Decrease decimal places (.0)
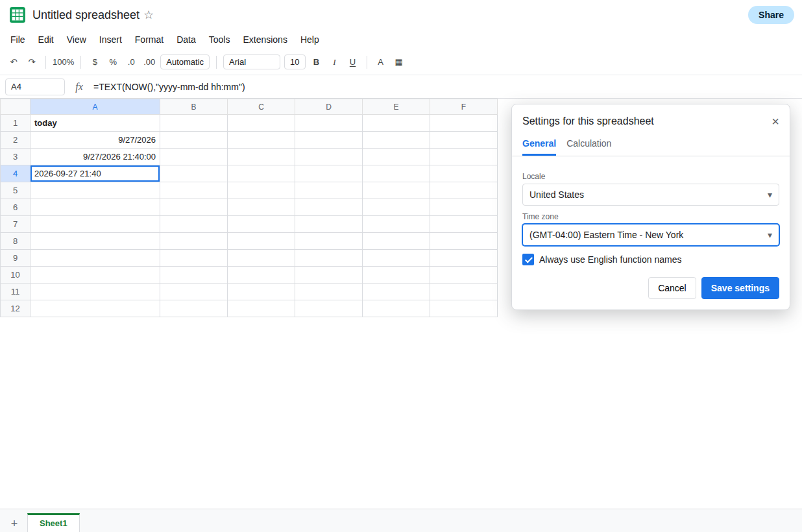Image resolution: width=802 pixels, height=532 pixels. pos(131,62)
